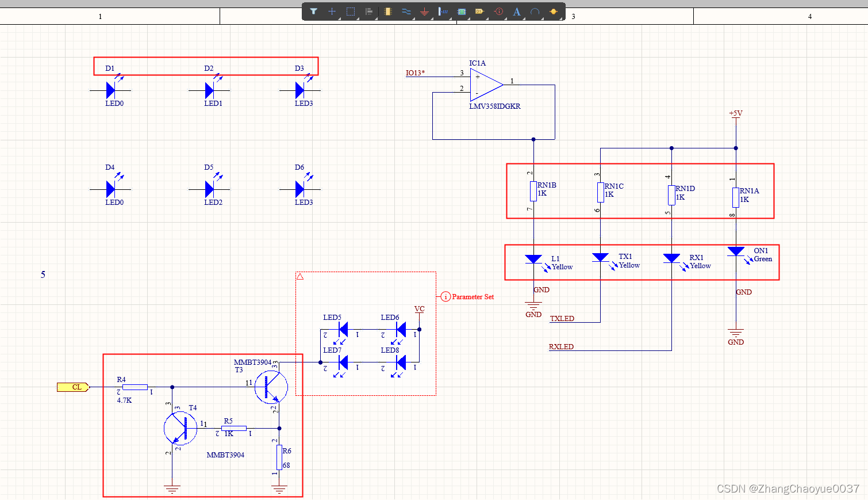
Task: Click the D2 diode designator
Action: pyautogui.click(x=209, y=68)
